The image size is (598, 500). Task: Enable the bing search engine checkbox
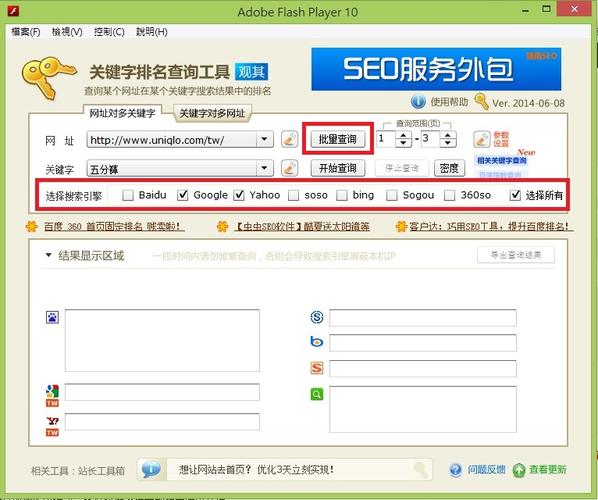click(342, 195)
